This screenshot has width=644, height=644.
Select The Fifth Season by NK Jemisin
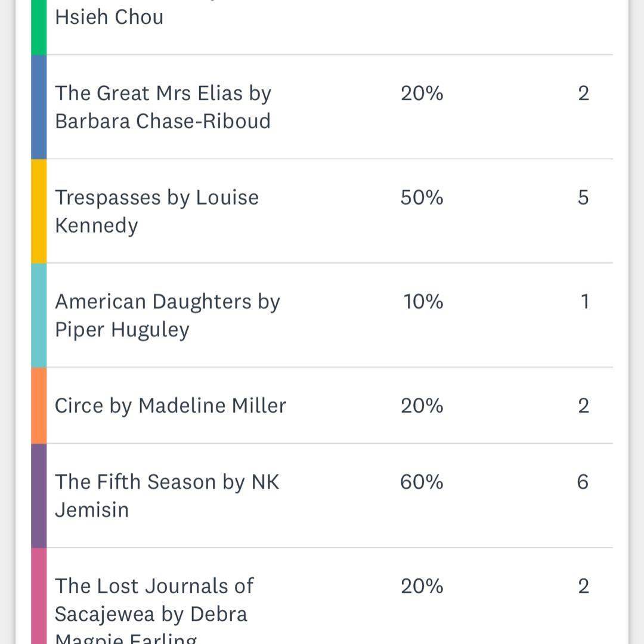tap(167, 496)
